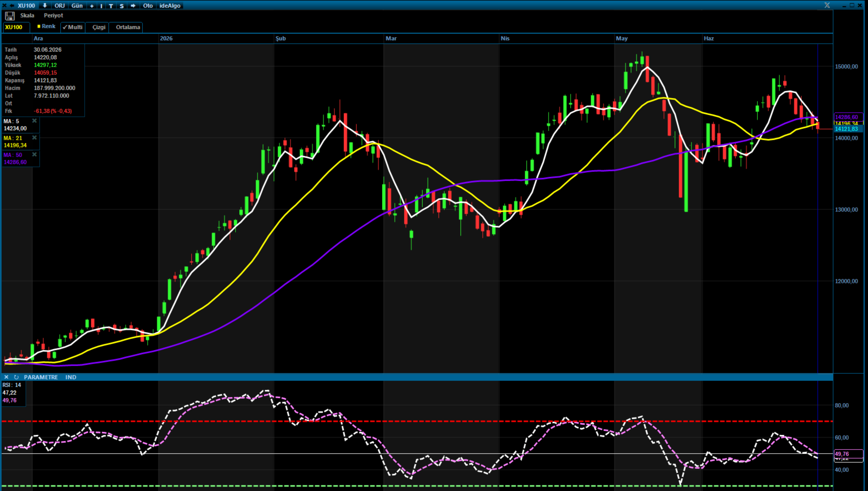The width and height of the screenshot is (868, 491).
Task: Click the pink 49,76 RSI axis tag
Action: tap(849, 454)
